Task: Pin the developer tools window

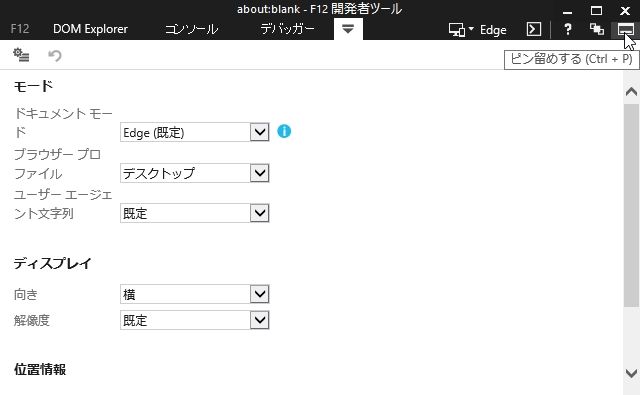Action: click(x=625, y=29)
